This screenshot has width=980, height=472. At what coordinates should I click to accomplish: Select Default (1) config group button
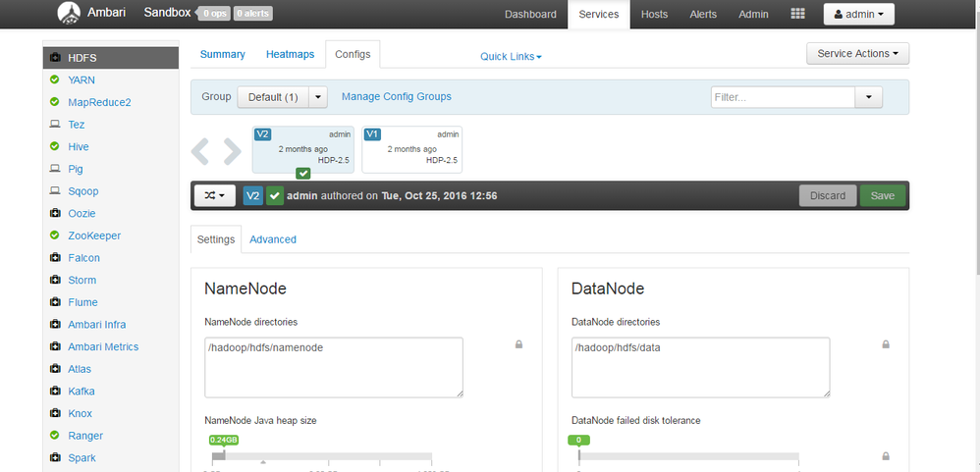(x=273, y=97)
